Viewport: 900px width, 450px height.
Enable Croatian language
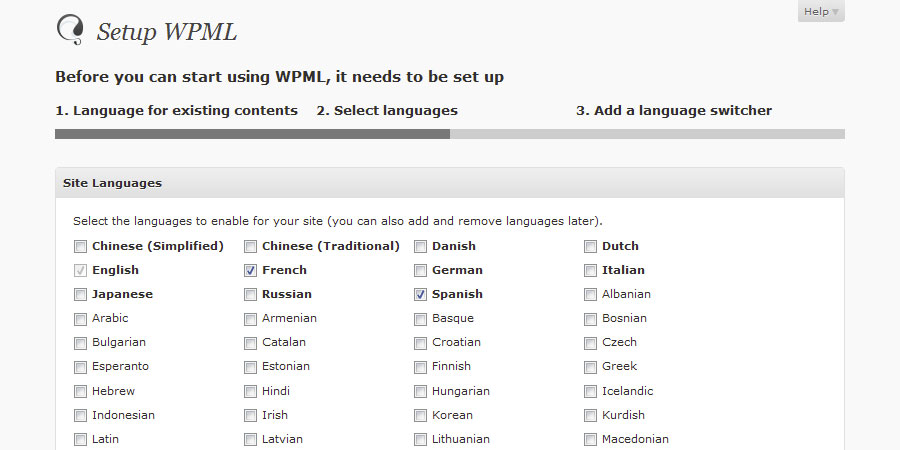pyautogui.click(x=420, y=343)
